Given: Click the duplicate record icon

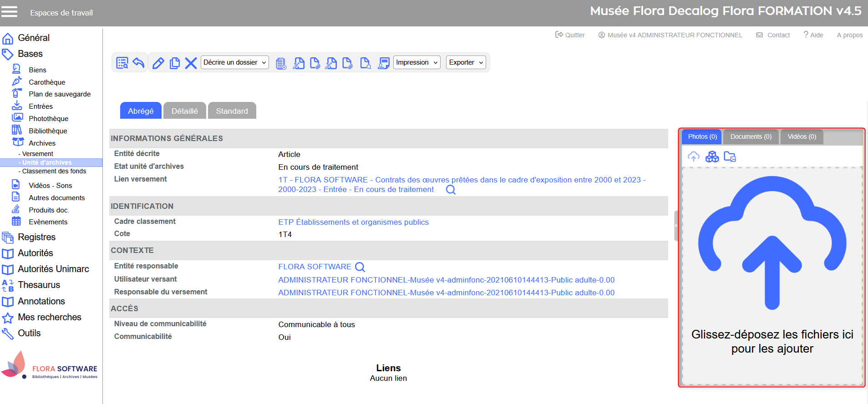Looking at the screenshot, I should (174, 63).
